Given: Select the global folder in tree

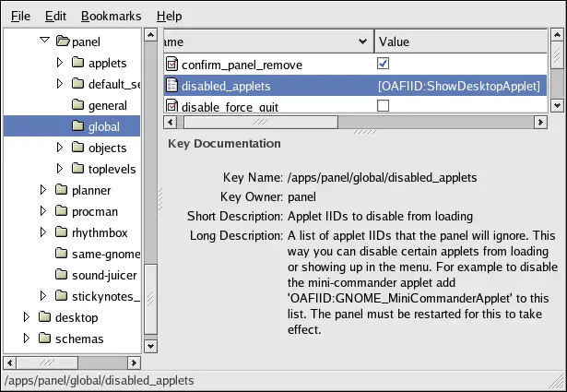Looking at the screenshot, I should point(102,126).
